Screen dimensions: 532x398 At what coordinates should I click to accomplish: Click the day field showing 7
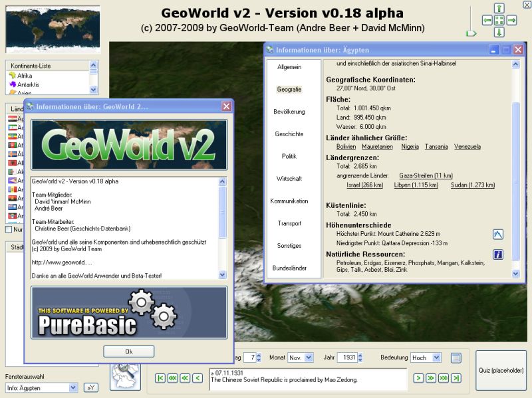[x=250, y=357]
